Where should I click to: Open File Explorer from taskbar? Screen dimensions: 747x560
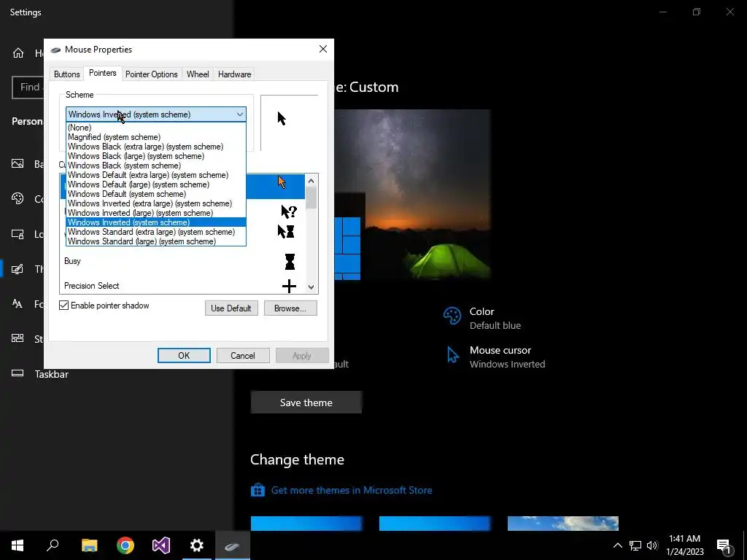point(90,545)
